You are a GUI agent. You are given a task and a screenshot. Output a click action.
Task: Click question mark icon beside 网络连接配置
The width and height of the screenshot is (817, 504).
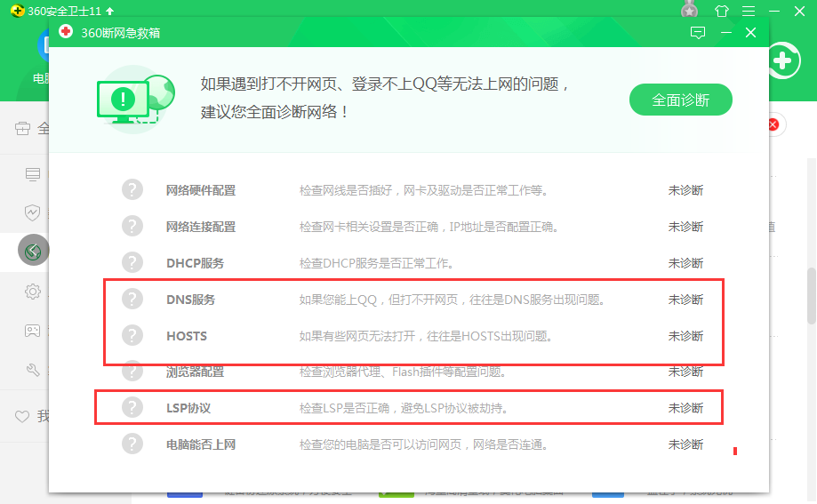(132, 226)
